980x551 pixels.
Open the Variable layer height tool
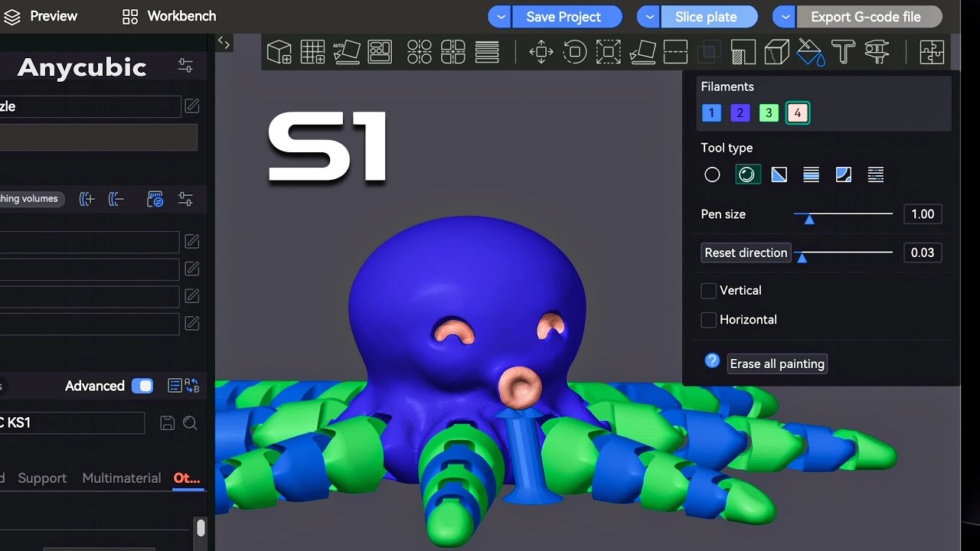point(487,52)
